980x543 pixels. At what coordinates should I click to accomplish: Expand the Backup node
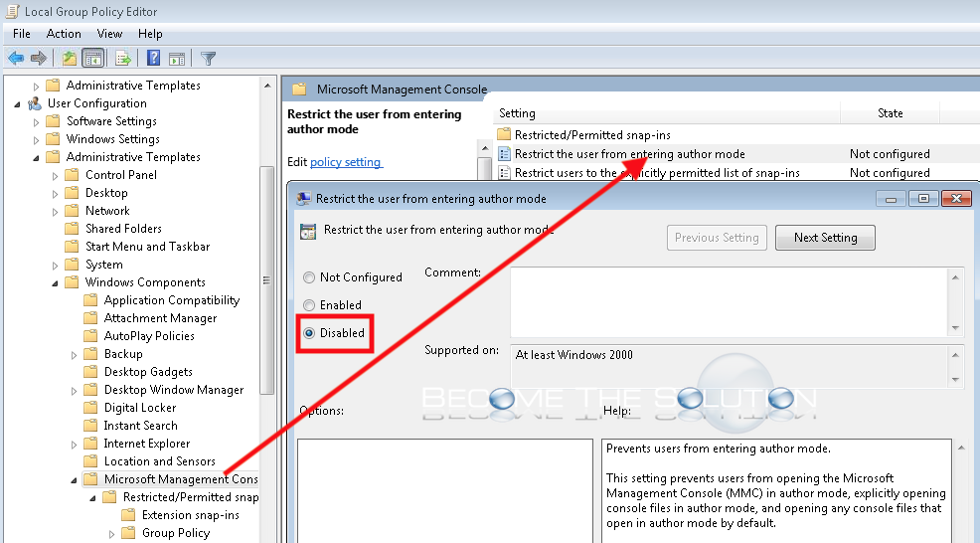[74, 355]
